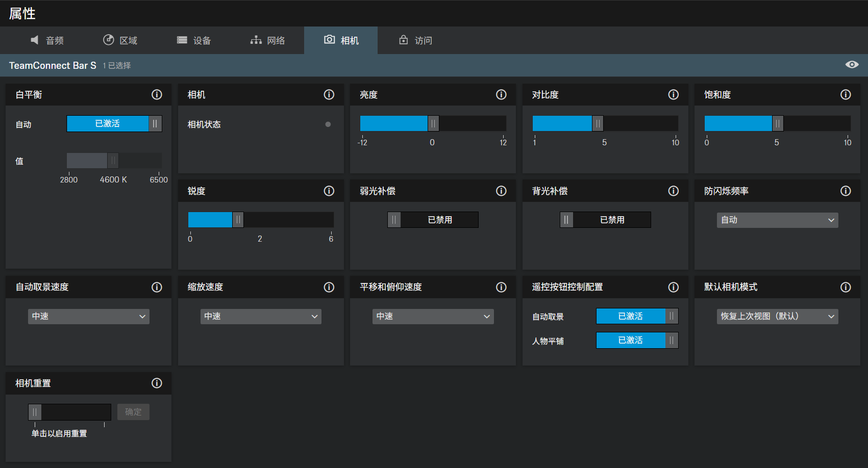Enable the 弱光补偿 toggle
Image resolution: width=868 pixels, height=468 pixels.
click(433, 220)
